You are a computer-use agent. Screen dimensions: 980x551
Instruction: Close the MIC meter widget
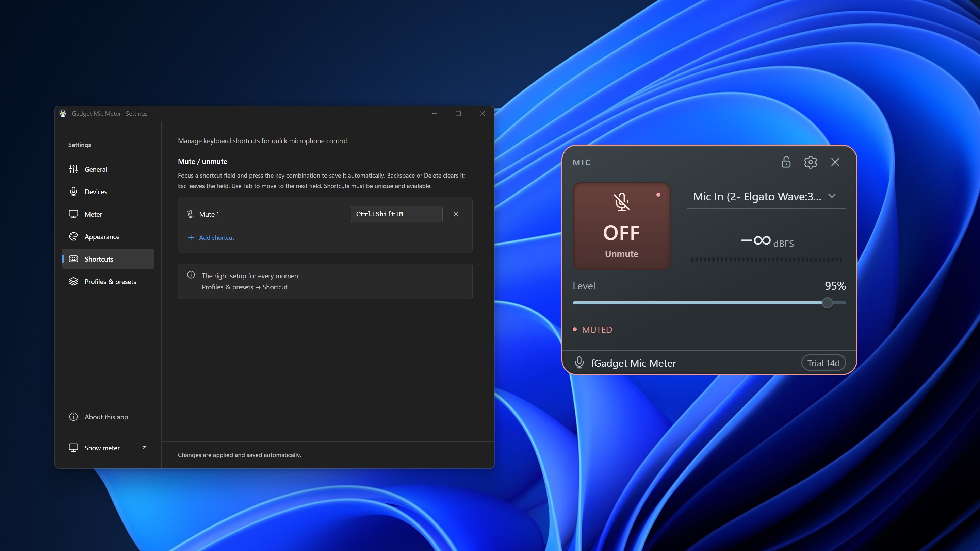pyautogui.click(x=835, y=162)
